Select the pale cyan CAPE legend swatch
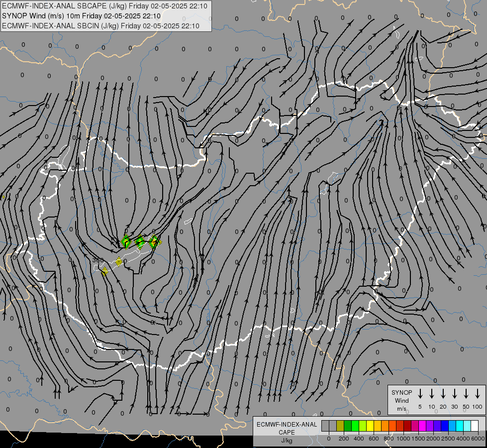The image size is (487, 448). pyautogui.click(x=467, y=426)
